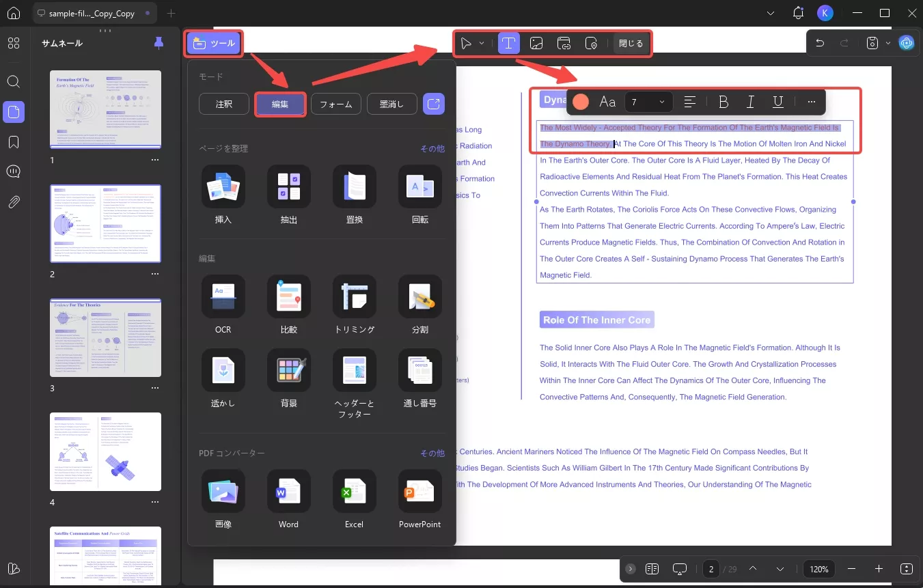Open the font size dropdown
The width and height of the screenshot is (923, 588).
648,101
